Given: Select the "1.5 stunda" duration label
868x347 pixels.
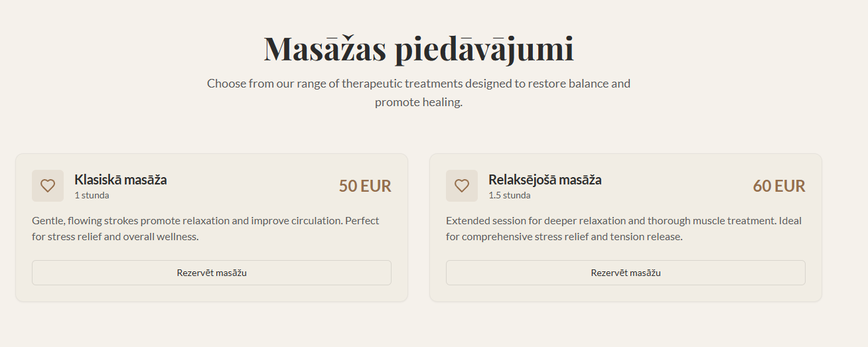Looking at the screenshot, I should coord(509,195).
